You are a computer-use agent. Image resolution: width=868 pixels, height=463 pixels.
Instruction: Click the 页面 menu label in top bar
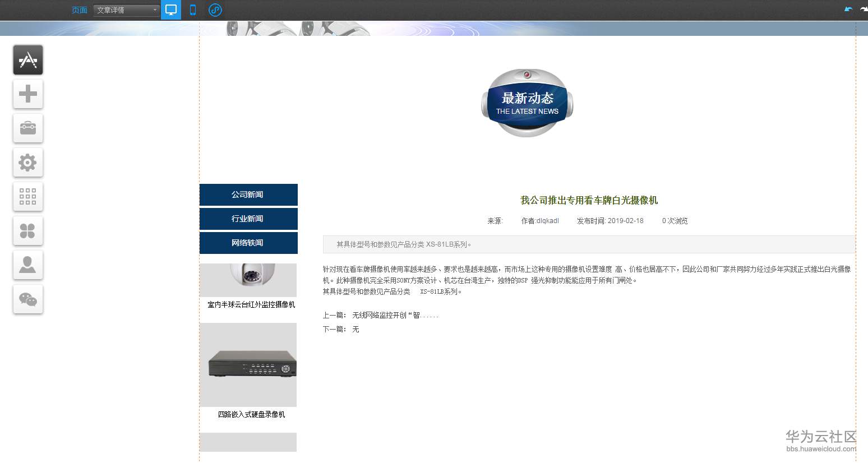click(79, 10)
